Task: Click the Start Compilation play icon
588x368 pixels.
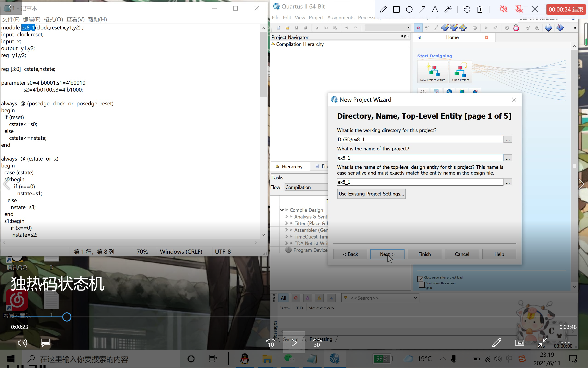Action: [x=486, y=28]
